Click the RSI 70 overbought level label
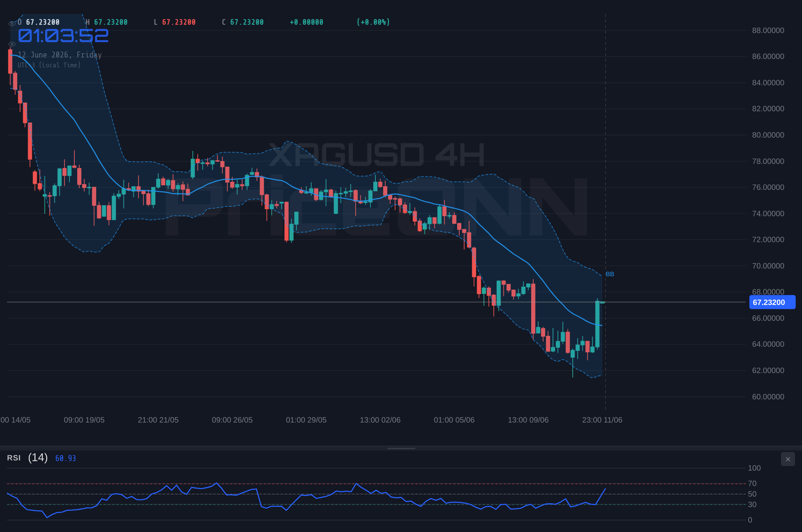The height and width of the screenshot is (532, 802). click(752, 484)
